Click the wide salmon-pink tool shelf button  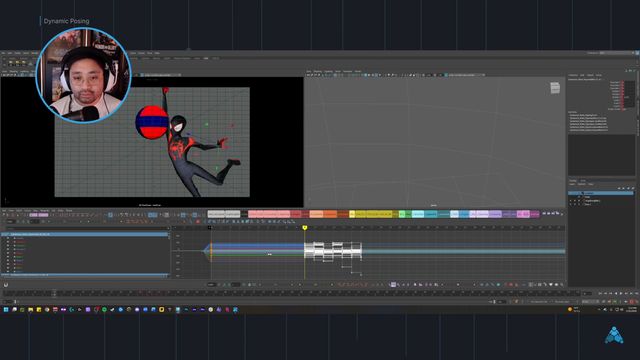coord(269,214)
